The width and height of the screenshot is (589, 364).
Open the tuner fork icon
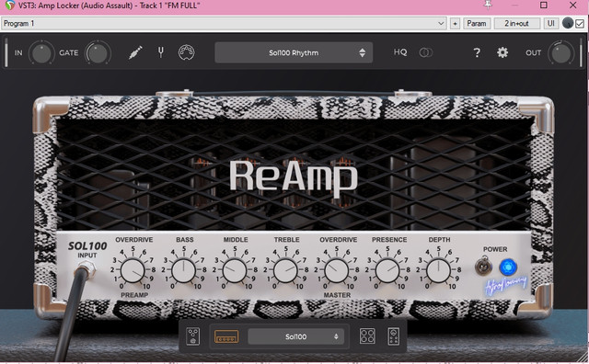161,52
